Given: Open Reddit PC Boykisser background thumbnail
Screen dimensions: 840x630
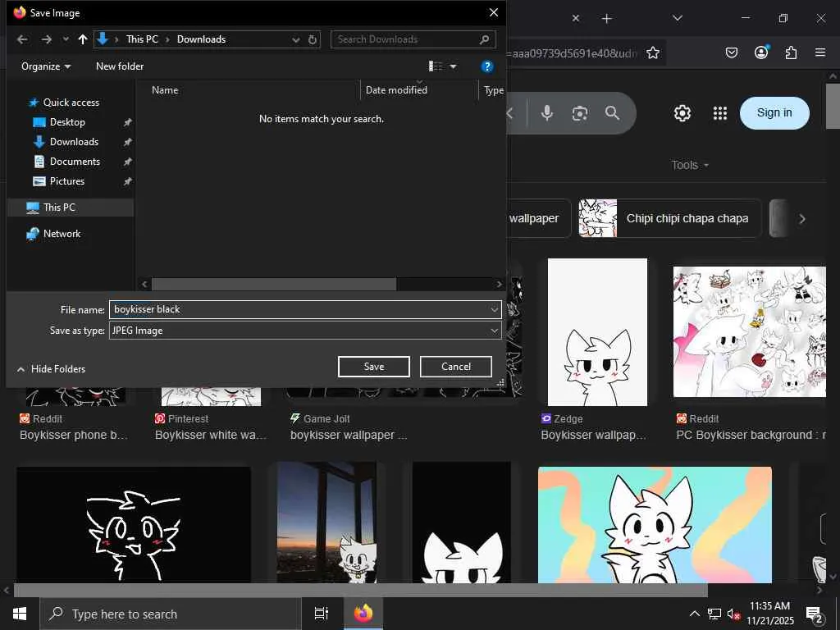Looking at the screenshot, I should tap(750, 332).
